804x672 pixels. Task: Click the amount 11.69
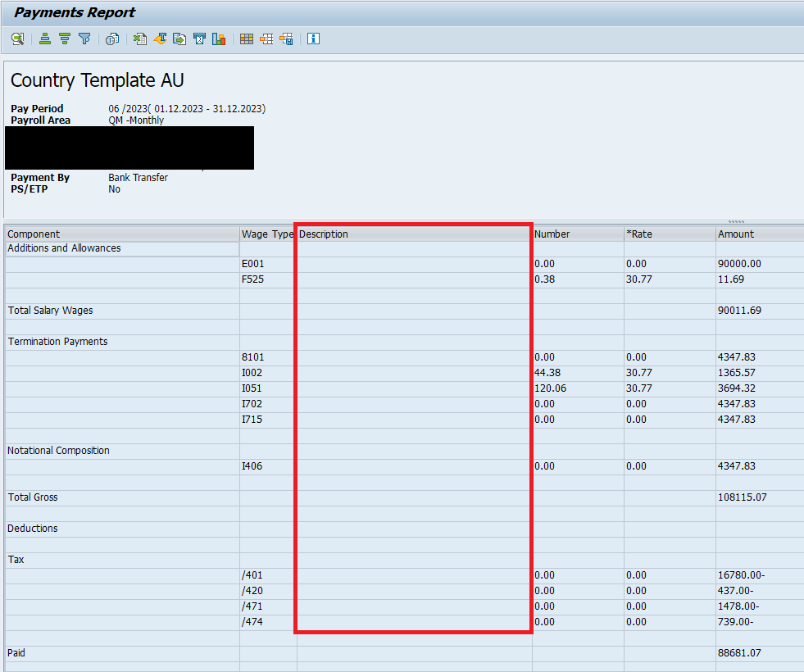(731, 279)
